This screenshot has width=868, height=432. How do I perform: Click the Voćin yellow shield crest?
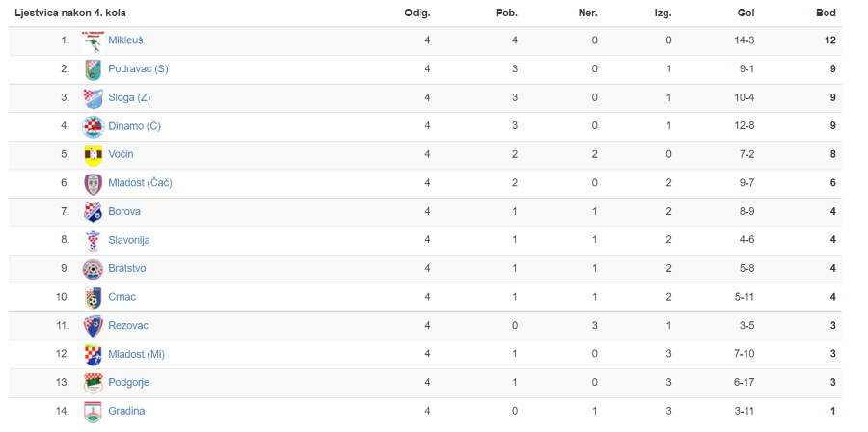pos(93,155)
